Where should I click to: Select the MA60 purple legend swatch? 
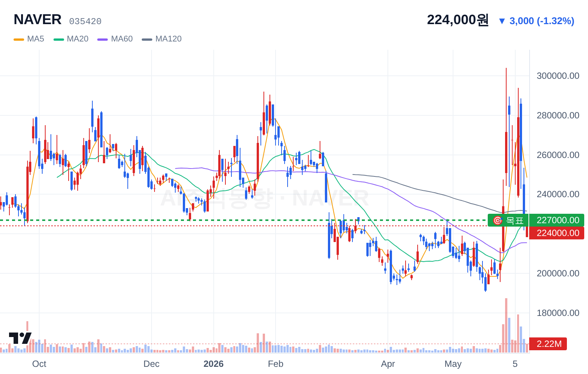(x=103, y=39)
